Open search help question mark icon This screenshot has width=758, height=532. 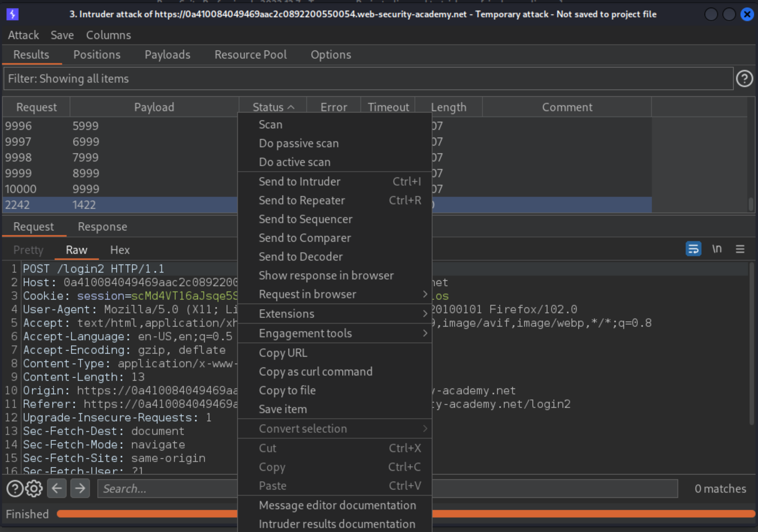[15, 489]
